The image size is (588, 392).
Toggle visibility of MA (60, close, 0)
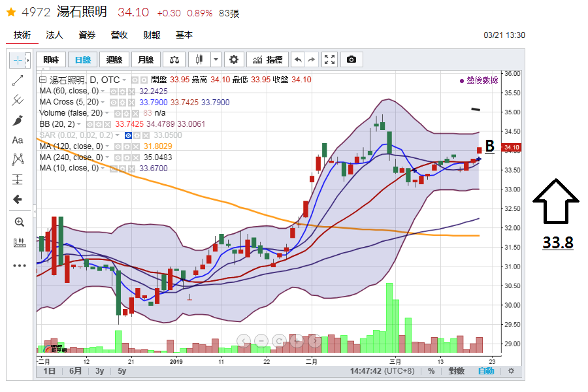113,91
